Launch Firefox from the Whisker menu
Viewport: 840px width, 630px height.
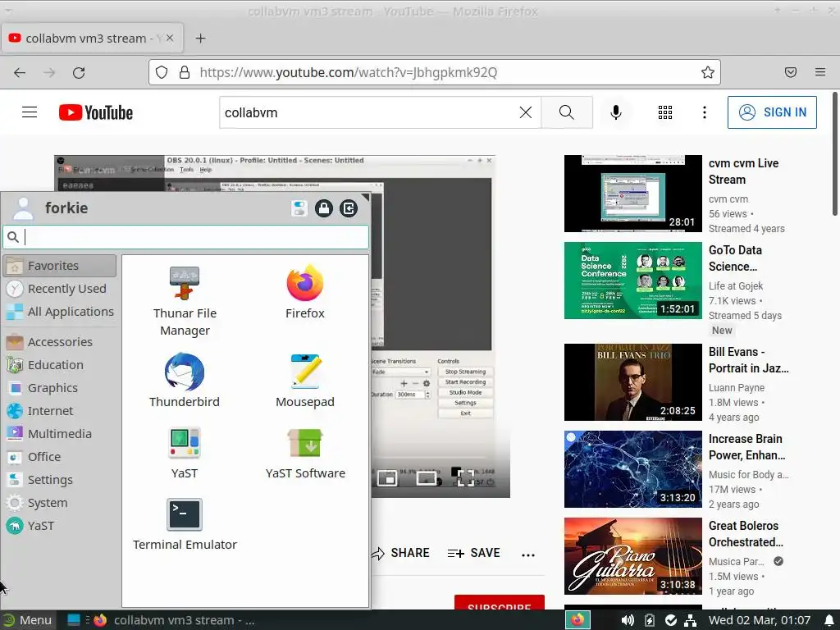tap(305, 293)
